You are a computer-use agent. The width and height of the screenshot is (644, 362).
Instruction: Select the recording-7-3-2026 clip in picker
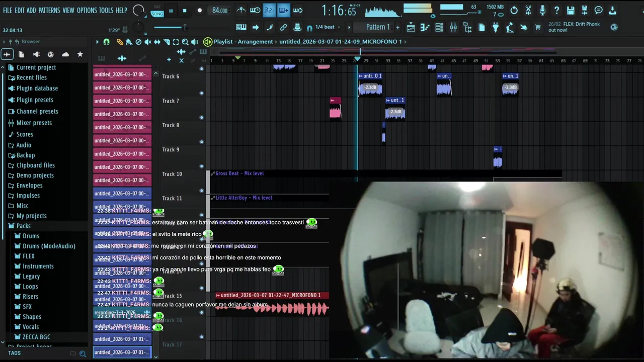pos(122,313)
